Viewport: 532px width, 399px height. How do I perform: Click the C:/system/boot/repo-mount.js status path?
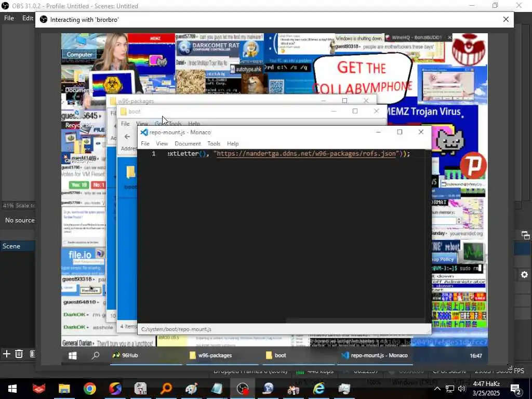point(176,329)
